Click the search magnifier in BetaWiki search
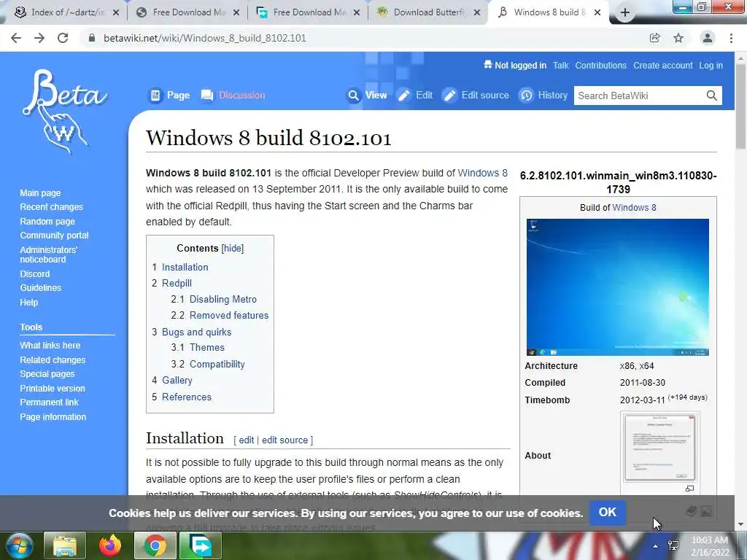 (x=712, y=96)
